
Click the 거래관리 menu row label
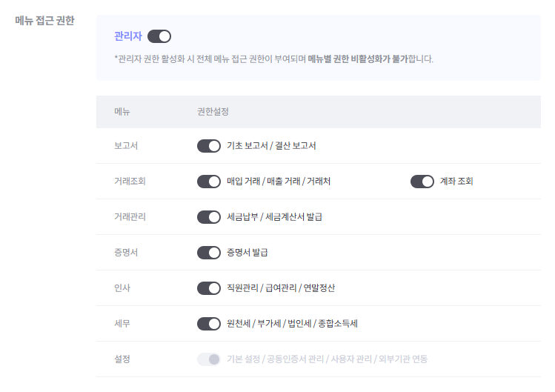point(130,217)
